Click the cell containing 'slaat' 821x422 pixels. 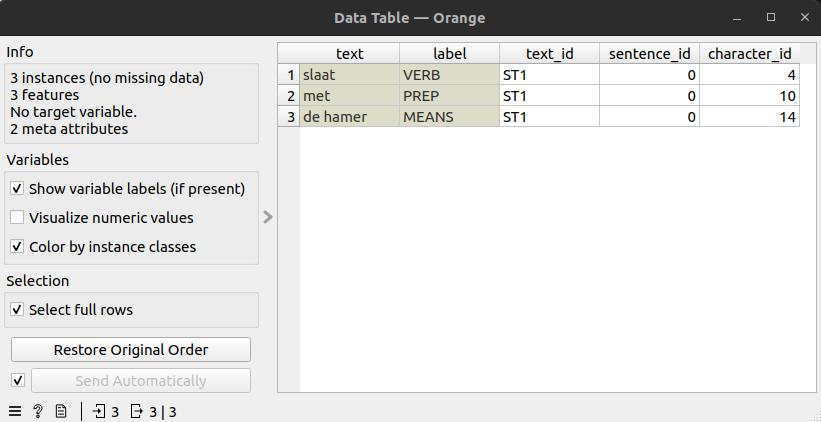[x=349, y=75]
